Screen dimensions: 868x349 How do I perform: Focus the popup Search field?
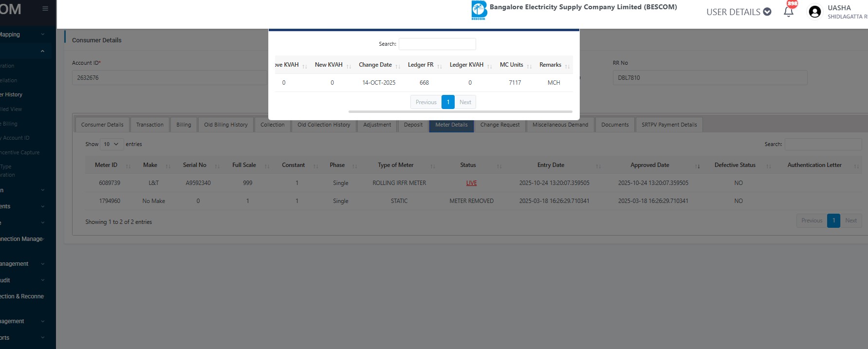point(437,44)
